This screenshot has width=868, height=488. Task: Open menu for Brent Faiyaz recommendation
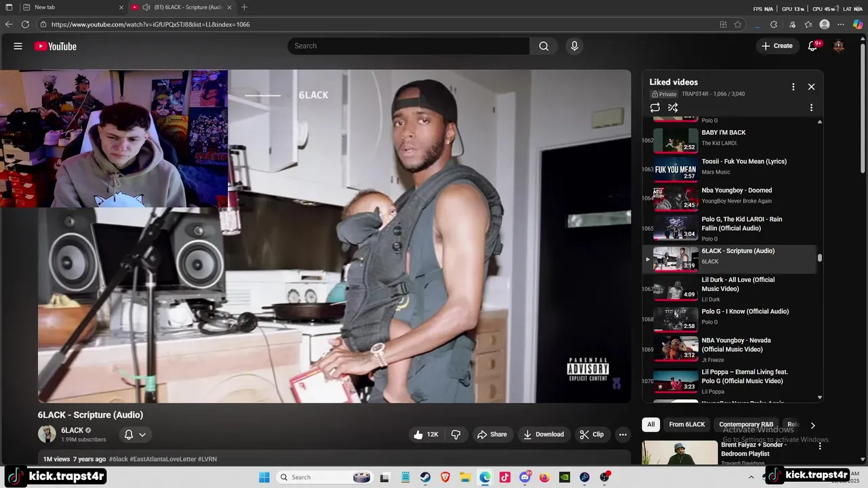(819, 447)
